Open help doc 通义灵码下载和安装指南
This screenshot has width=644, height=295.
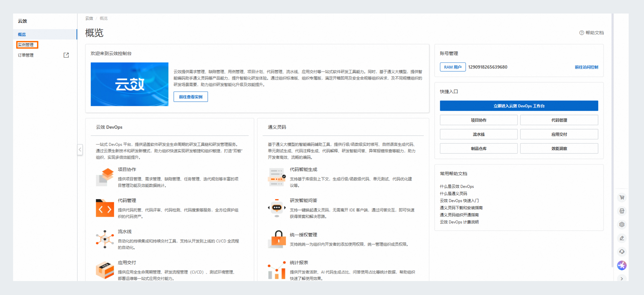tap(461, 208)
